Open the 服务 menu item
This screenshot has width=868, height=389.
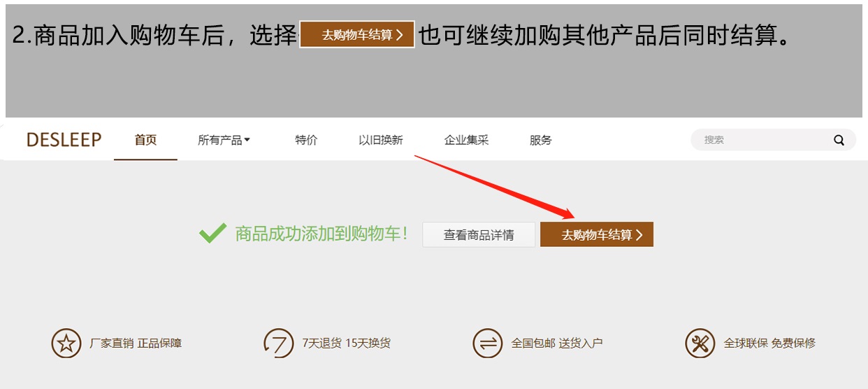[x=541, y=140]
